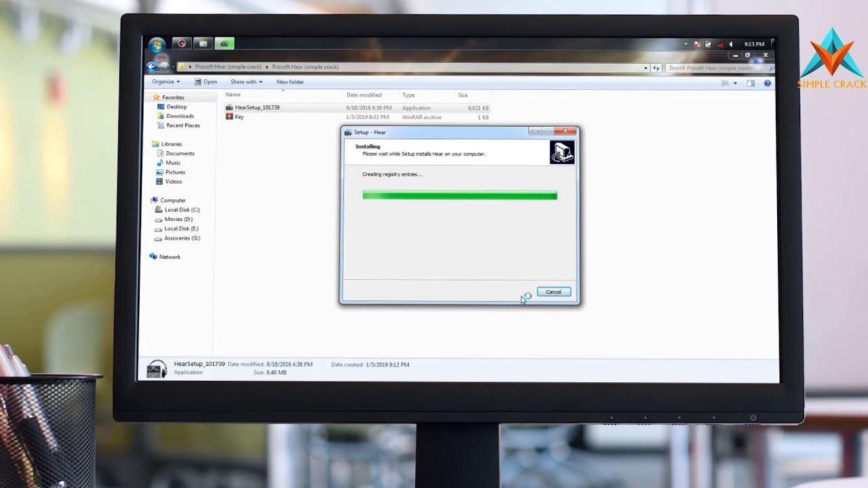Click the refresh button beside address bar
Image resolution: width=868 pixels, height=488 pixels.
click(656, 68)
